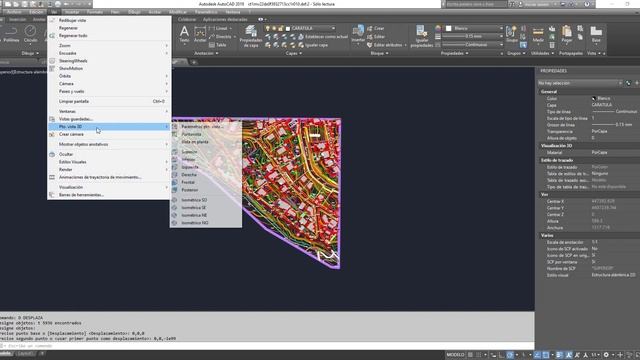Select Vista en planta submenu entry
This screenshot has width=640, height=360.
click(206, 142)
